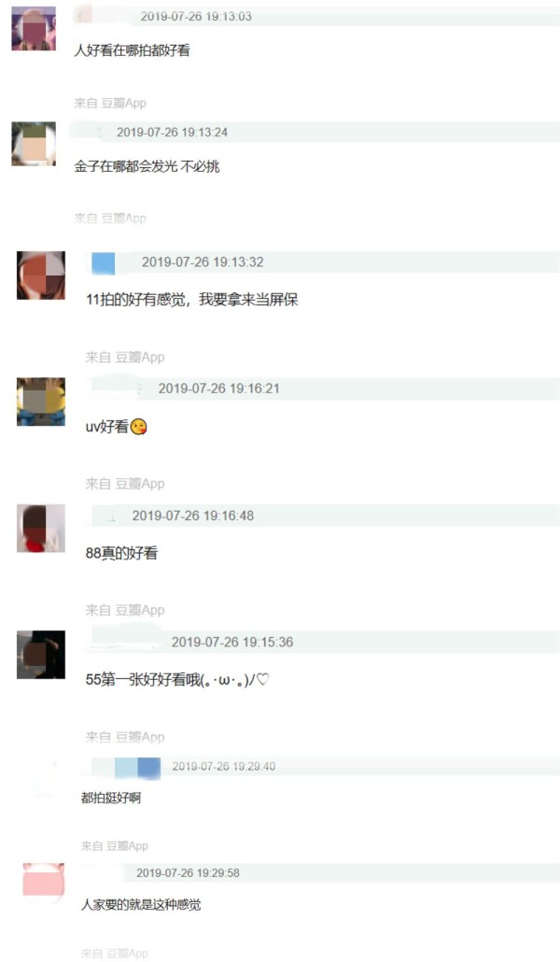Open avatar of 55第一张好好看哦 commenter
Image resolution: width=560 pixels, height=962 pixels.
(40, 655)
